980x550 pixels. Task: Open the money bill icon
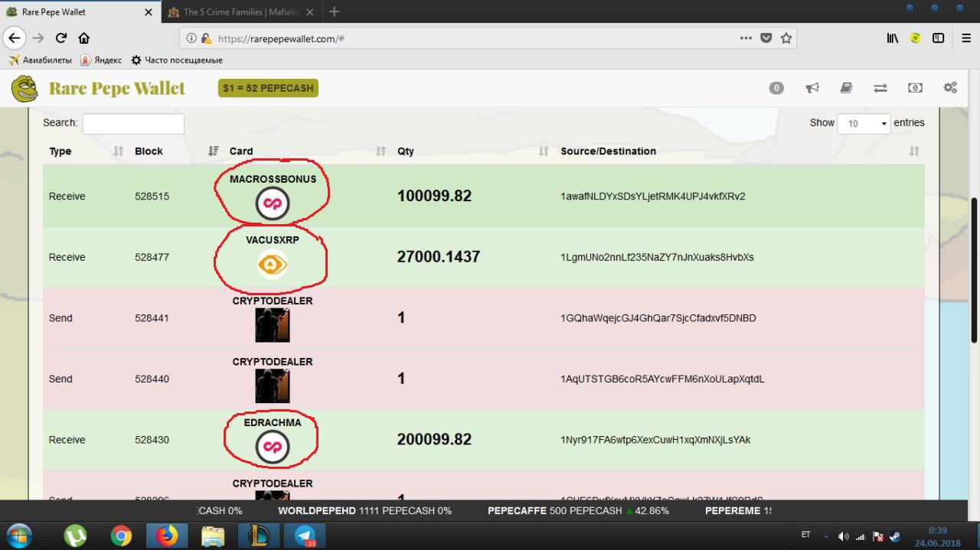915,88
